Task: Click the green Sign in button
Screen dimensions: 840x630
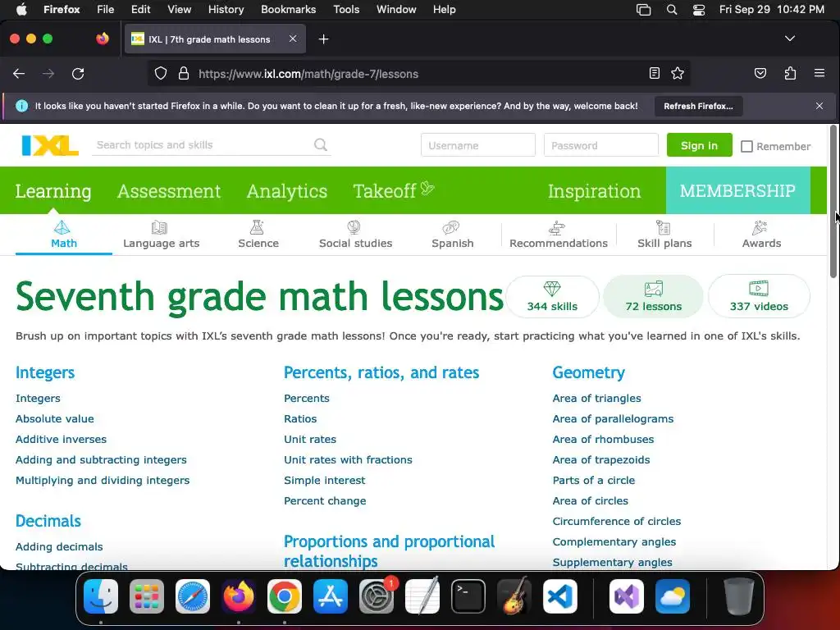Action: (x=699, y=145)
